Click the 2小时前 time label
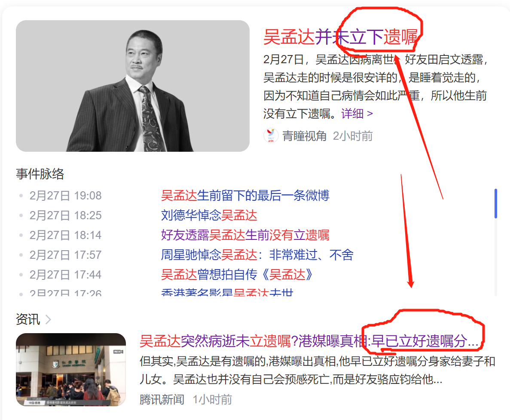This screenshot has width=510, height=420. (353, 136)
